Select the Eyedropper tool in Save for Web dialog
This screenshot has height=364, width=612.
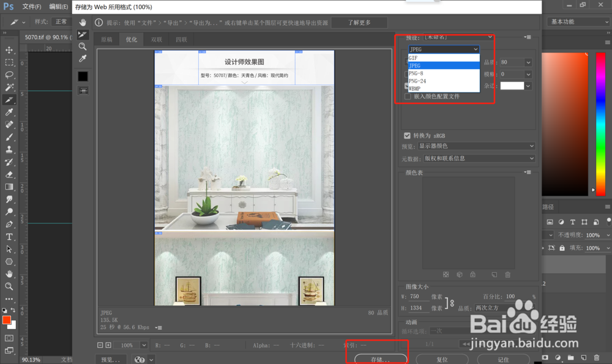[x=83, y=59]
